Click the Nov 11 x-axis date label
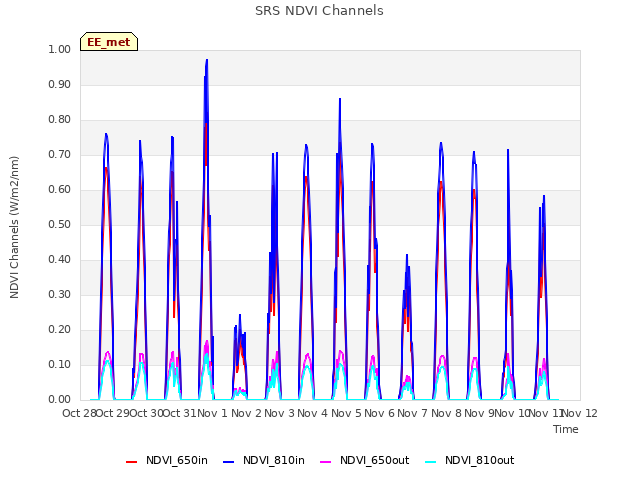The width and height of the screenshot is (640, 480). (x=546, y=413)
